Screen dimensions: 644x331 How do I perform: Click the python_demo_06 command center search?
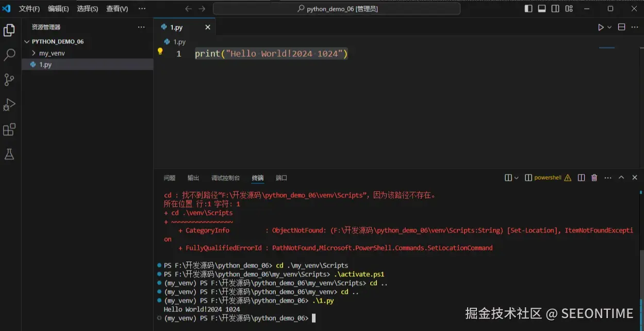[337, 9]
